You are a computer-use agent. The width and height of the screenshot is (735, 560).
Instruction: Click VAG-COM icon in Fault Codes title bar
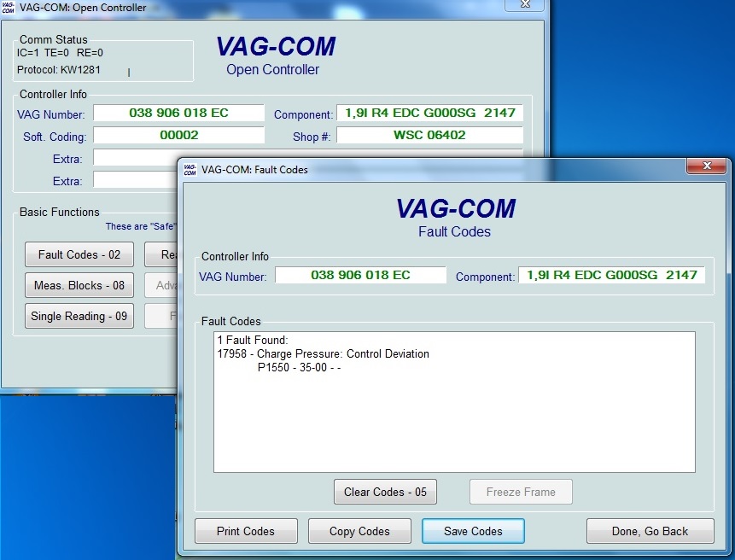point(190,169)
